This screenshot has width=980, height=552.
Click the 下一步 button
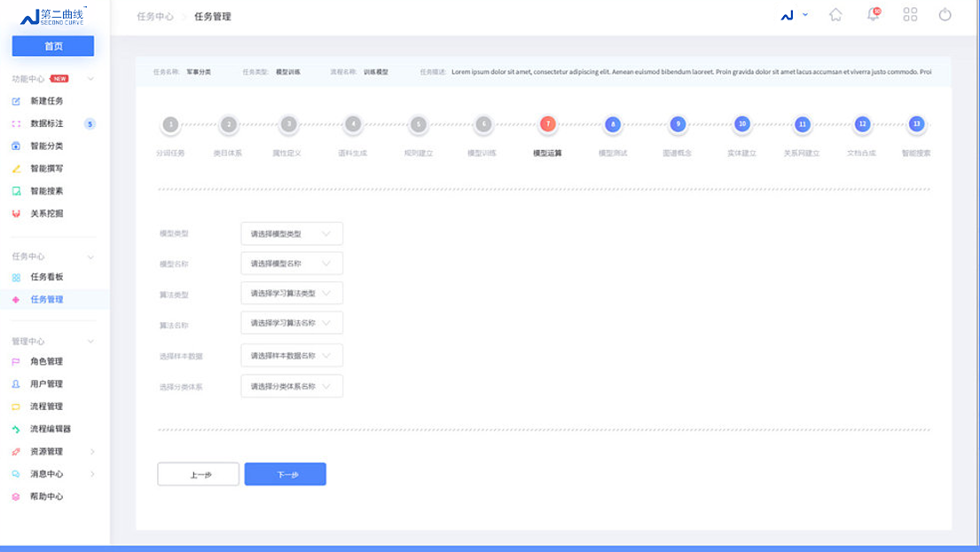point(286,475)
